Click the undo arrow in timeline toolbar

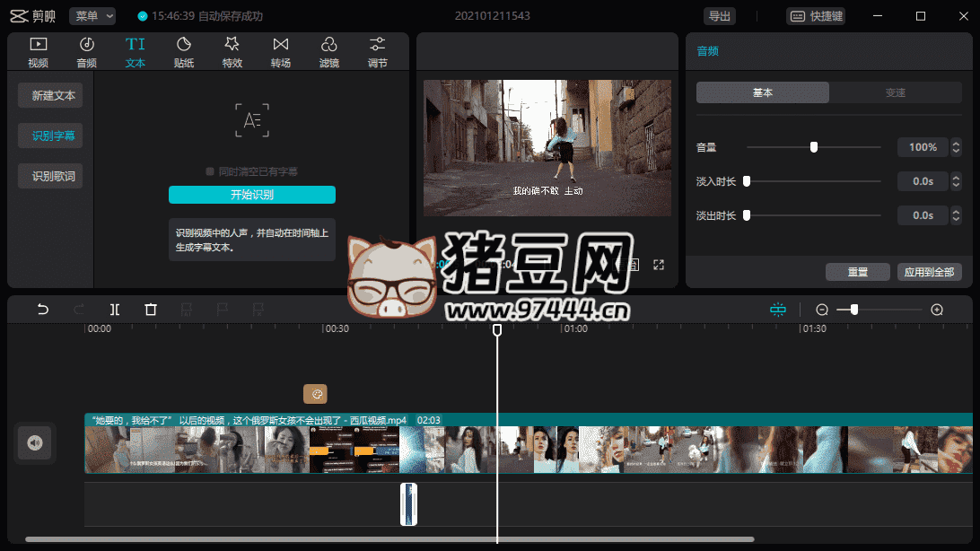42,310
